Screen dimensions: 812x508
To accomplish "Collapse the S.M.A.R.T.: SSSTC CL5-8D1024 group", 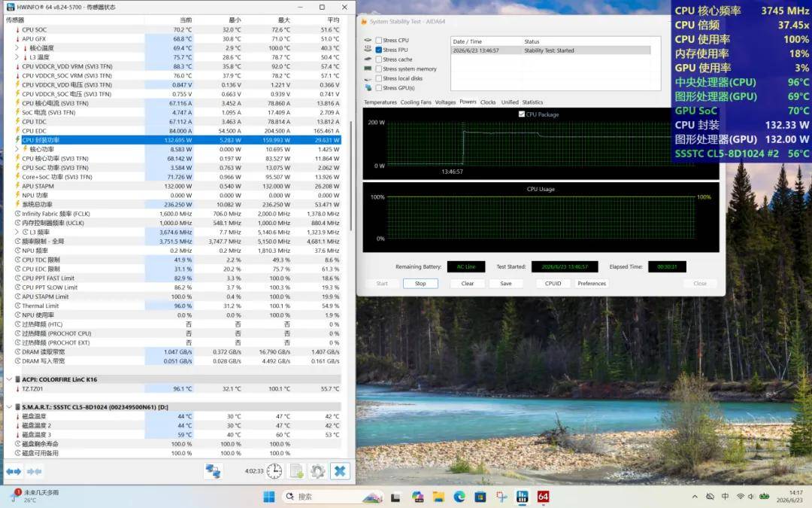I will pos(9,407).
